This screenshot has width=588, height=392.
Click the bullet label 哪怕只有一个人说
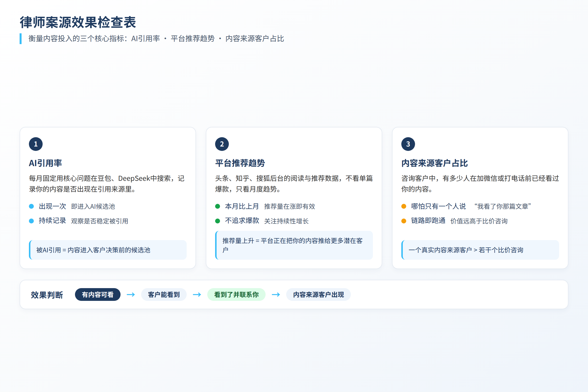tap(439, 206)
